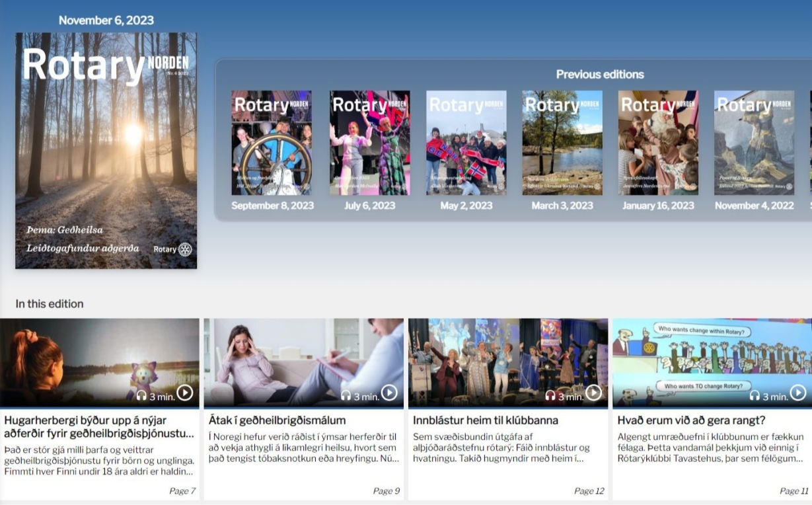Image resolution: width=812 pixels, height=505 pixels.
Task: Click headphones icon on Hugarherbergi card
Action: [141, 396]
